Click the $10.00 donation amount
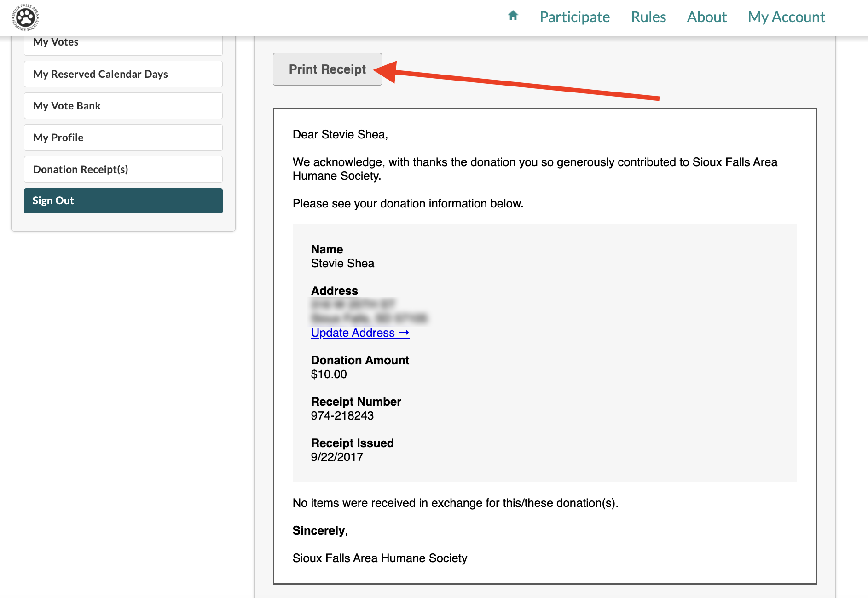Image resolution: width=868 pixels, height=598 pixels. point(329,374)
